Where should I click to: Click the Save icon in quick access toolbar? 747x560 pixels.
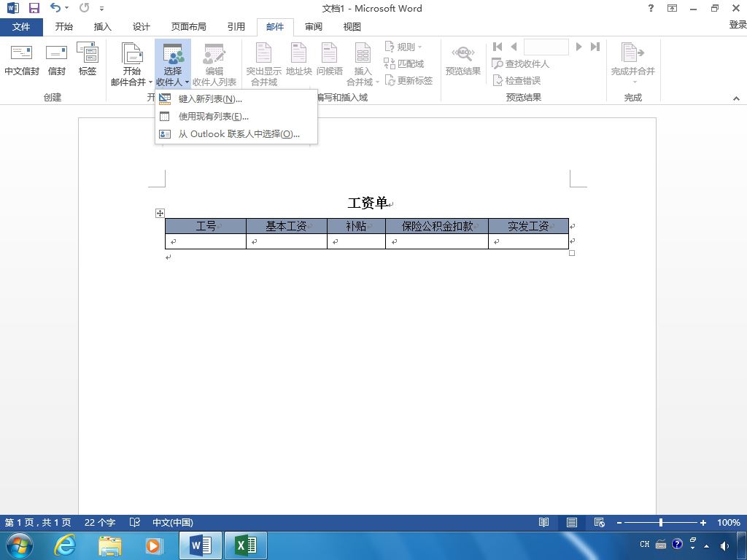pos(34,8)
